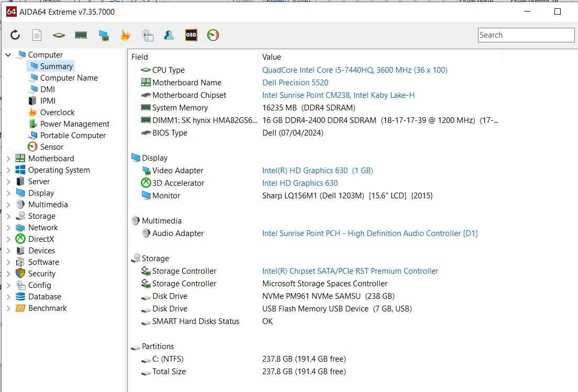The image size is (578, 392).
Task: Click the Windows logo Operating System icon
Action: tap(20, 170)
